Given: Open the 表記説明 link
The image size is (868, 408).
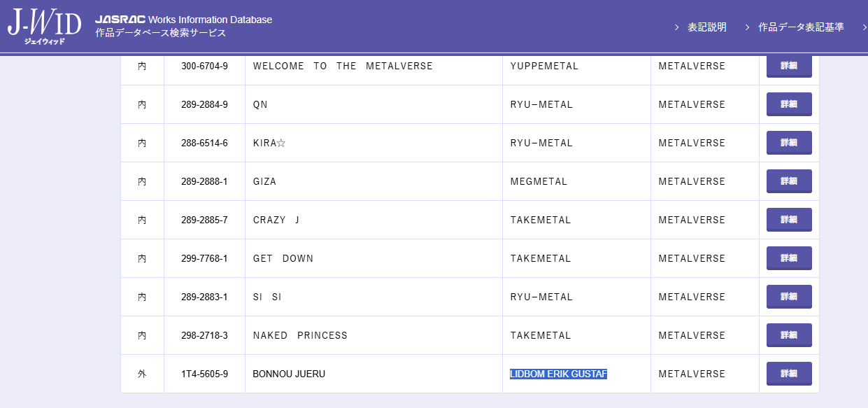Looking at the screenshot, I should (x=706, y=27).
